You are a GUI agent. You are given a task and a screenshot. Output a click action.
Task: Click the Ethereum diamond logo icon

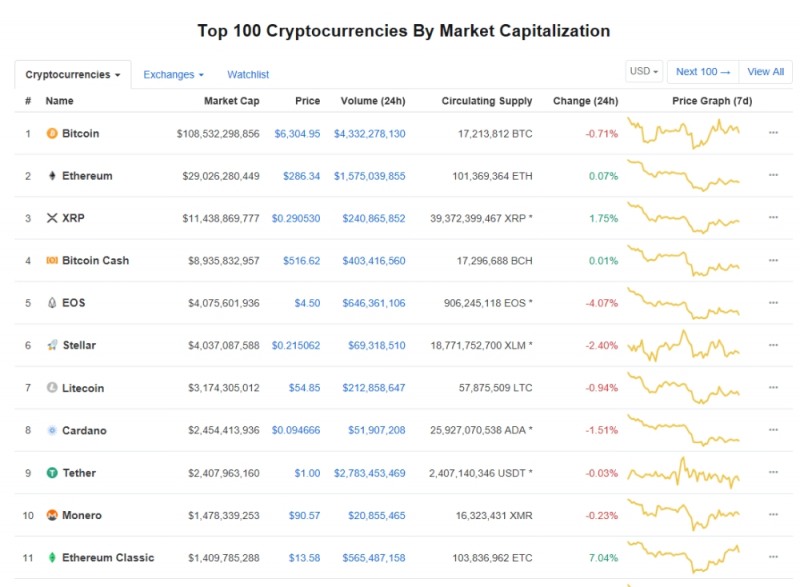coord(52,176)
